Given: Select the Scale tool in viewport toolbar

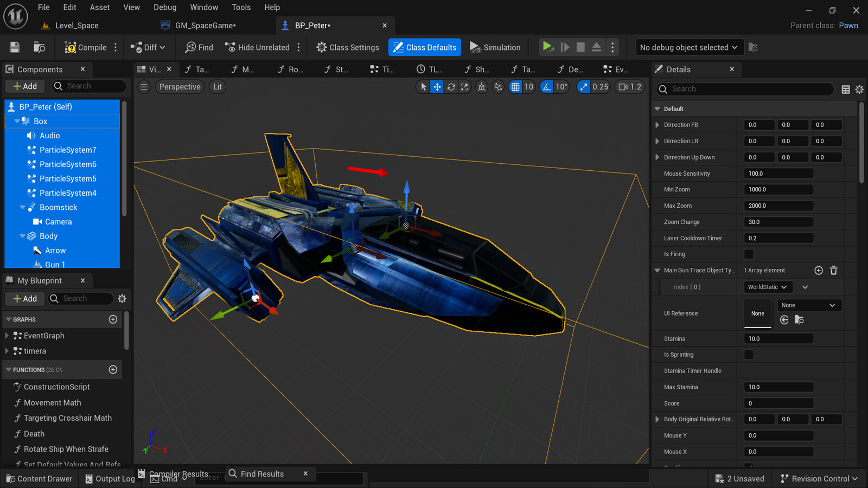Looking at the screenshot, I should click(464, 87).
